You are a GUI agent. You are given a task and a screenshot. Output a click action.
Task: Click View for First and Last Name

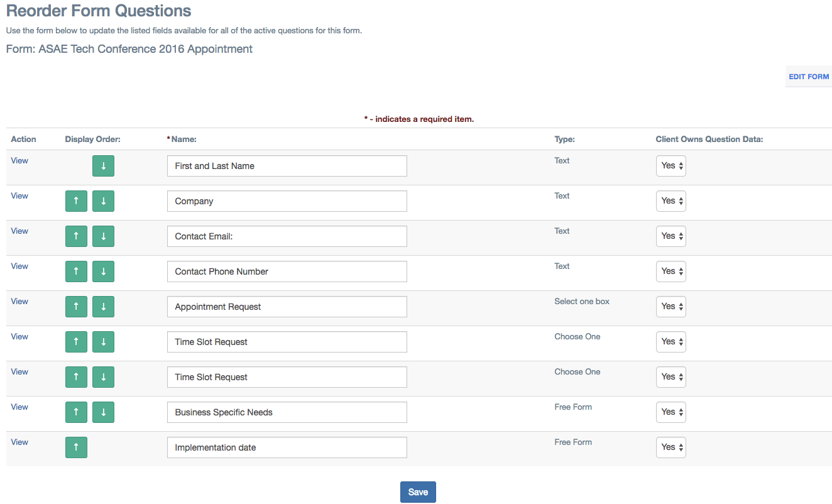coord(19,160)
